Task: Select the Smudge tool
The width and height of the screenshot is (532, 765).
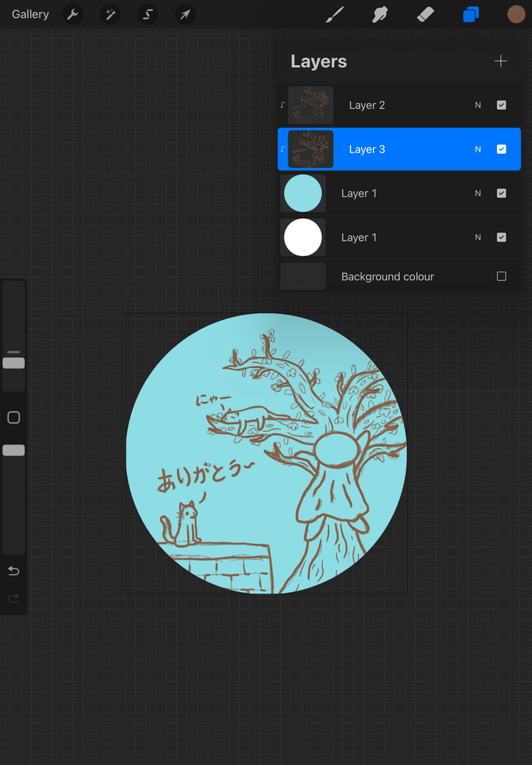Action: (x=380, y=14)
